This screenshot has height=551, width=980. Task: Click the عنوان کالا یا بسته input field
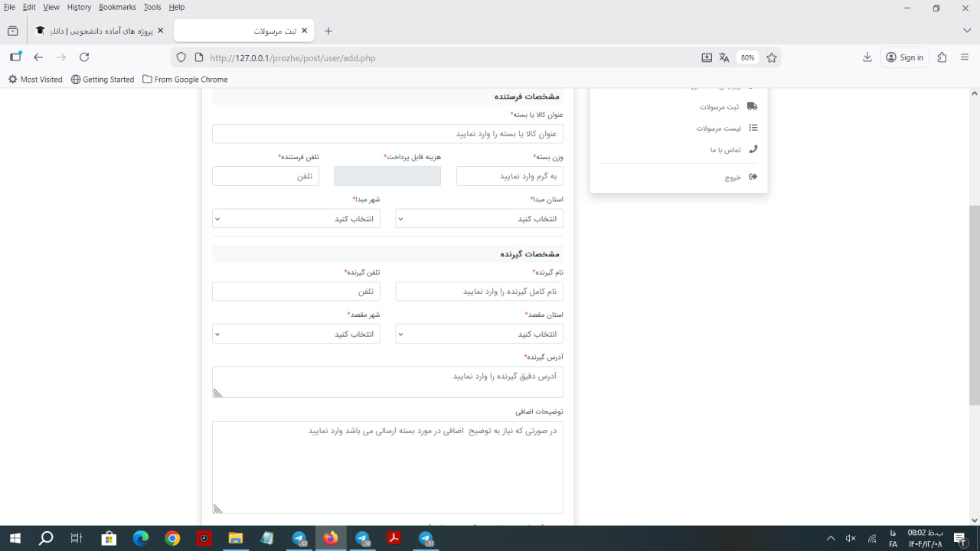pos(387,134)
